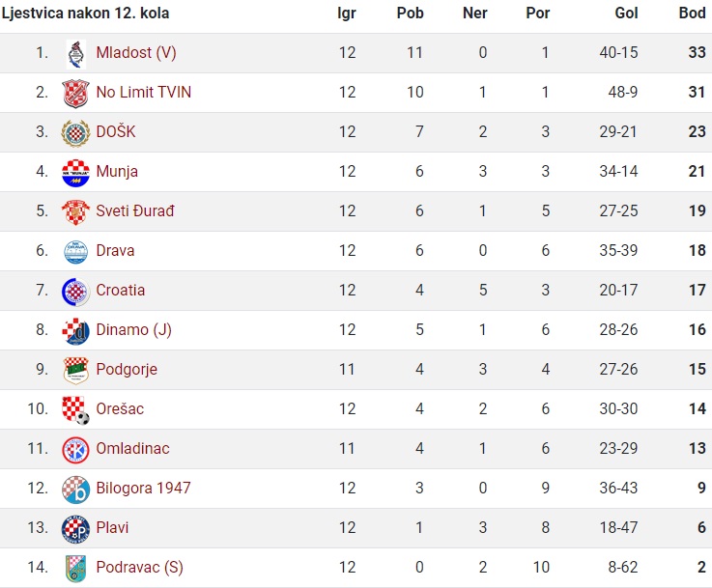Open the Bilogora 1947 team name link
The height and width of the screenshot is (588, 712).
click(144, 488)
